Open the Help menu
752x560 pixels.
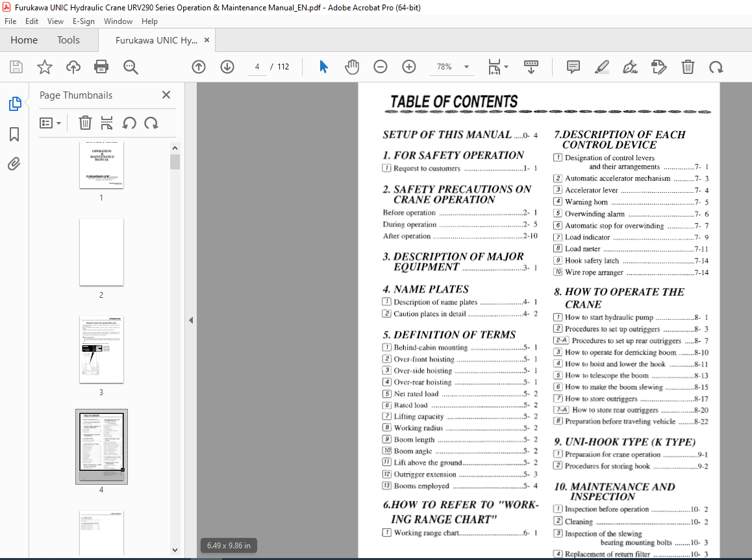pos(149,21)
